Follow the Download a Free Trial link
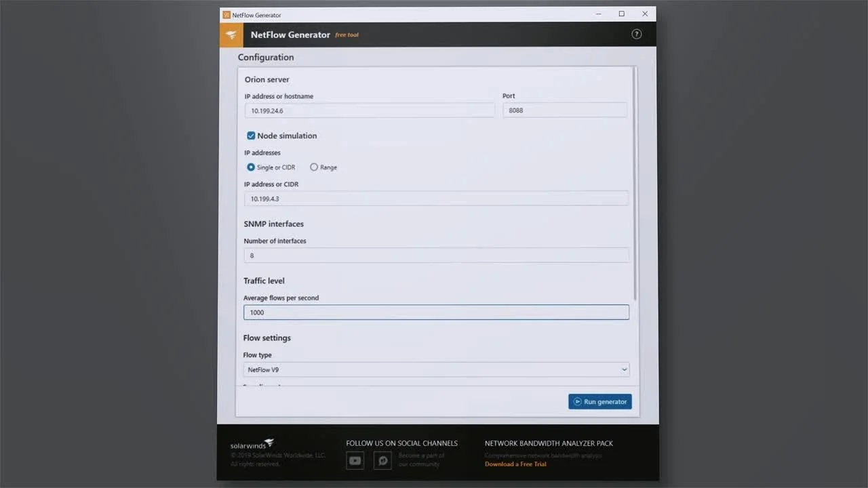Viewport: 868px width, 488px height. pyautogui.click(x=515, y=464)
